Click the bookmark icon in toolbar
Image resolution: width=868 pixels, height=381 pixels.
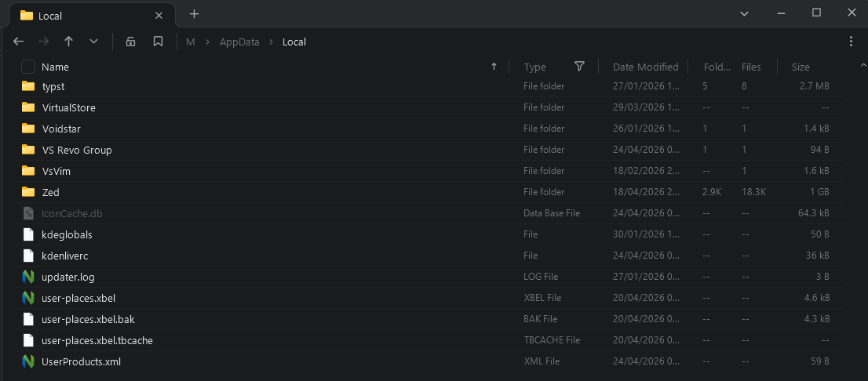click(x=158, y=42)
